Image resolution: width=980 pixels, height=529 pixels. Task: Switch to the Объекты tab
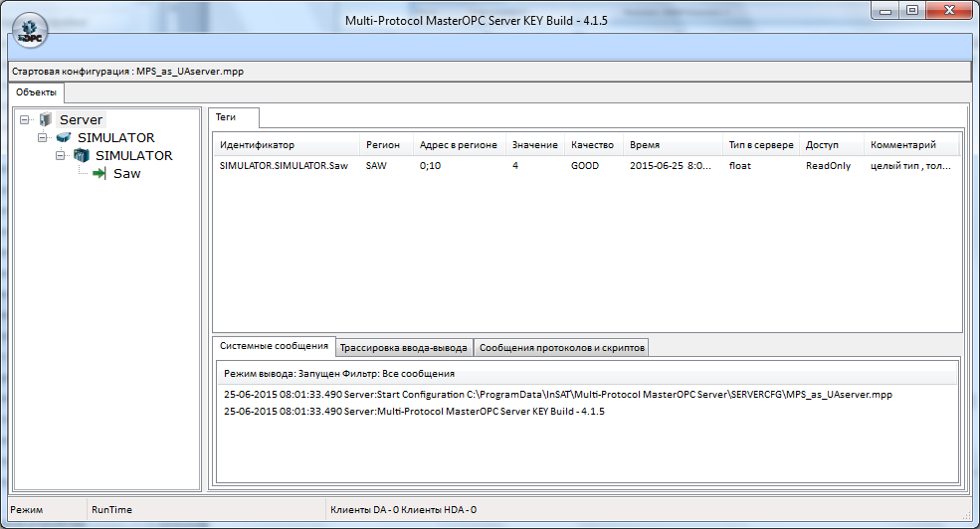pos(36,92)
